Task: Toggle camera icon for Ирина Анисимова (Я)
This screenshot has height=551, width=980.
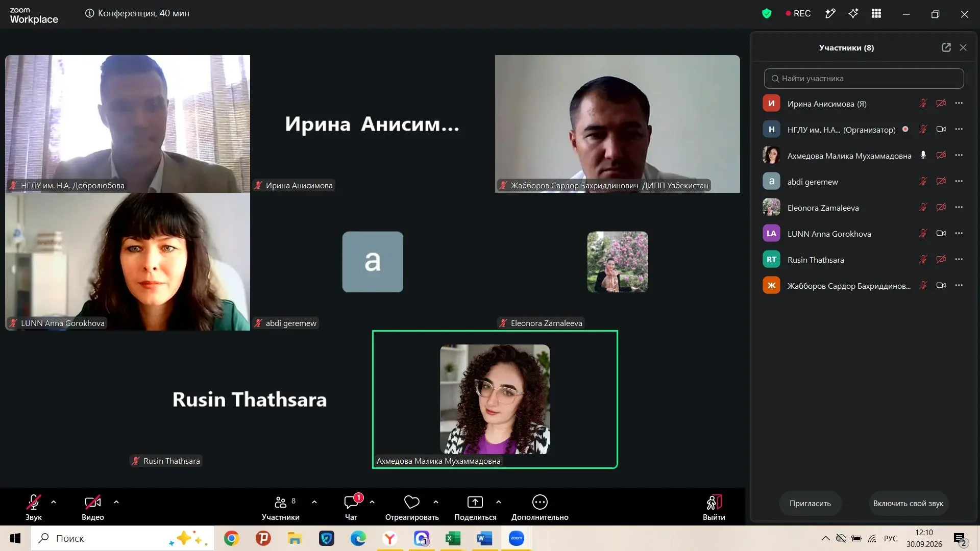Action: click(x=941, y=104)
